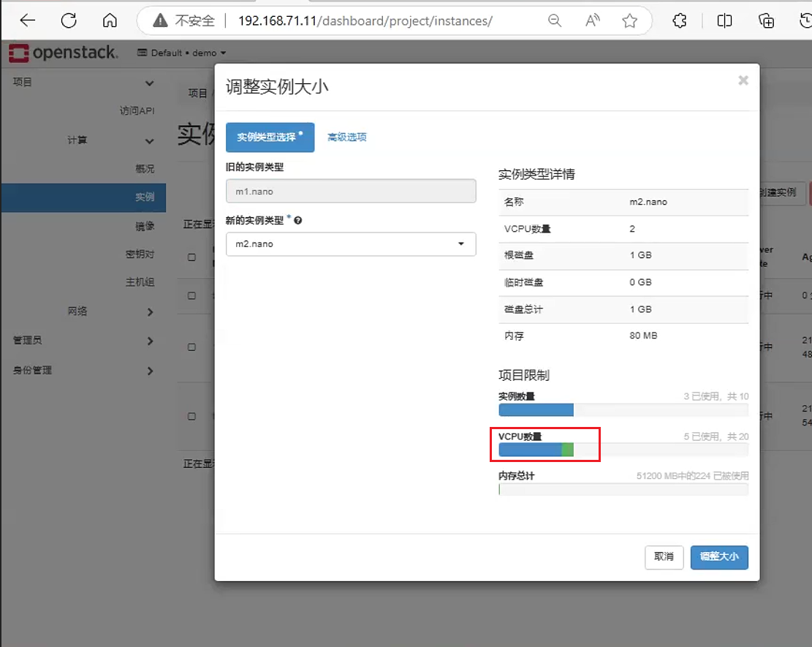Reload the page with the refresh icon

[x=69, y=20]
